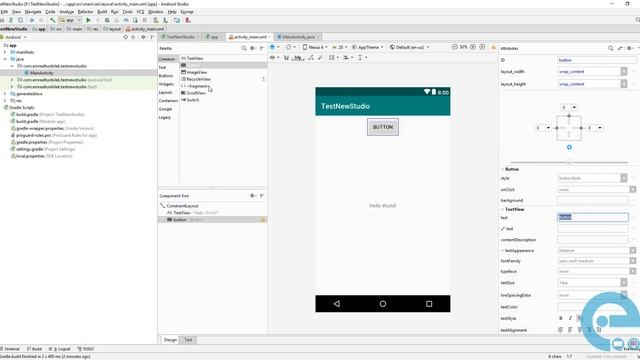Click the BUTTON widget in the preview

[383, 127]
